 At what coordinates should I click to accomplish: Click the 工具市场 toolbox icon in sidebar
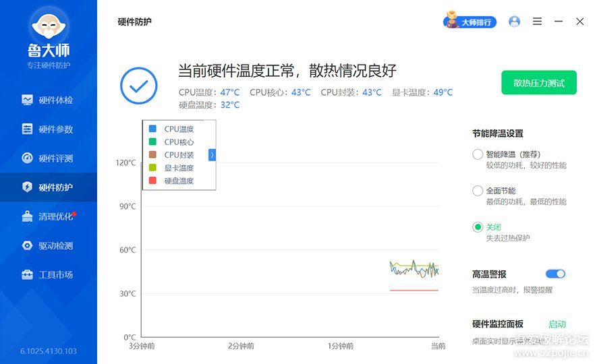click(27, 274)
